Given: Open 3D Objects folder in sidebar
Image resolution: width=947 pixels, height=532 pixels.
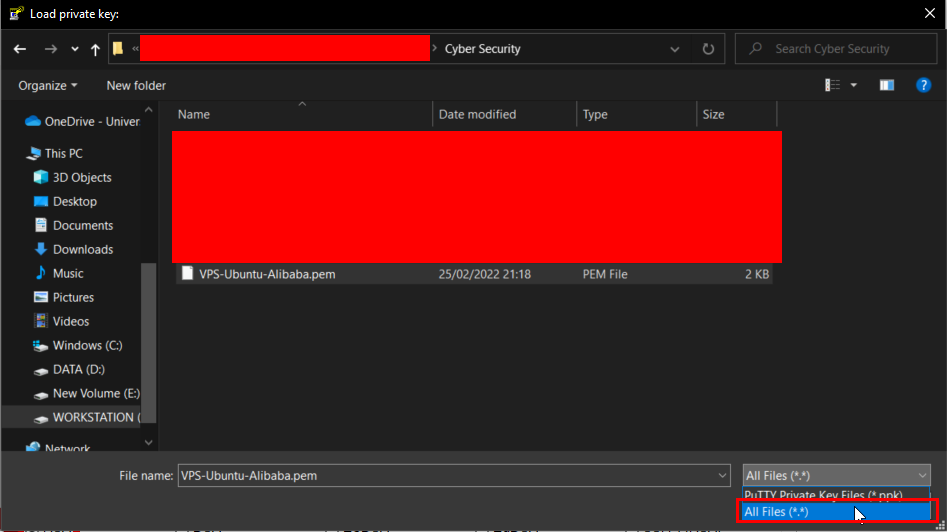Looking at the screenshot, I should (81, 177).
